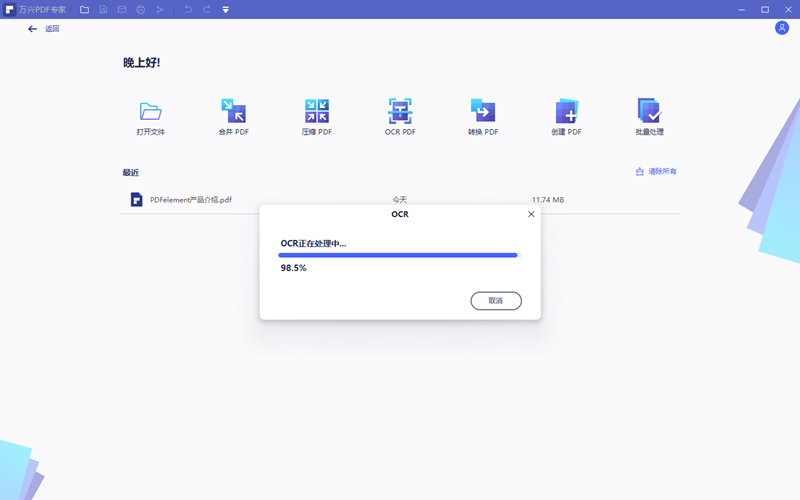Open the Compress PDF (压缩 PDF) tool
Image resolution: width=800 pixels, height=500 pixels.
click(317, 111)
